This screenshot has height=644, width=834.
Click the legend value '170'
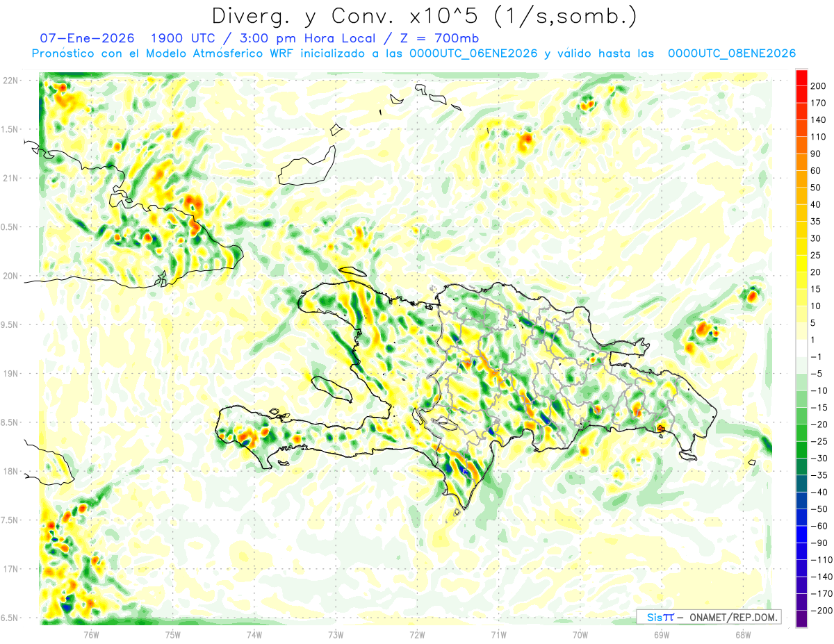point(818,103)
